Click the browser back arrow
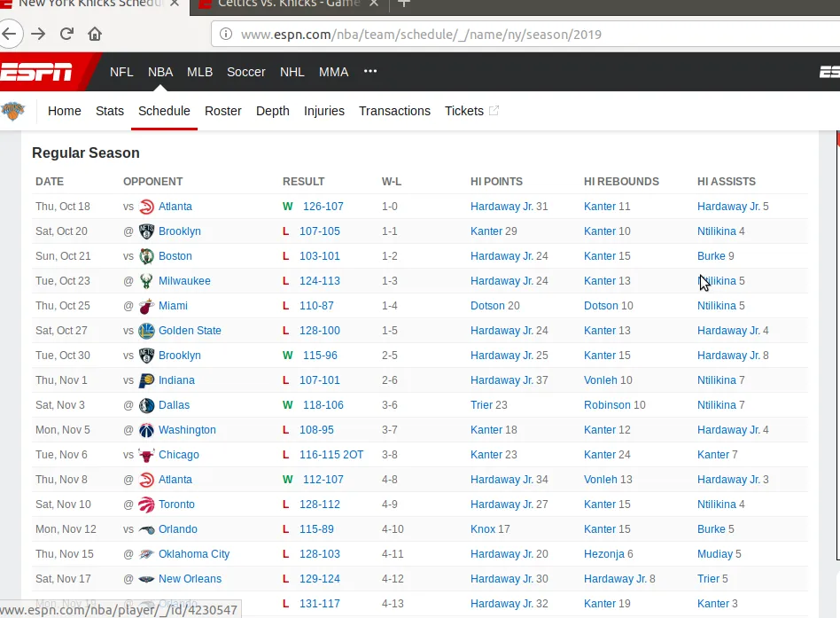Viewport: 840px width, 618px height. click(x=10, y=35)
